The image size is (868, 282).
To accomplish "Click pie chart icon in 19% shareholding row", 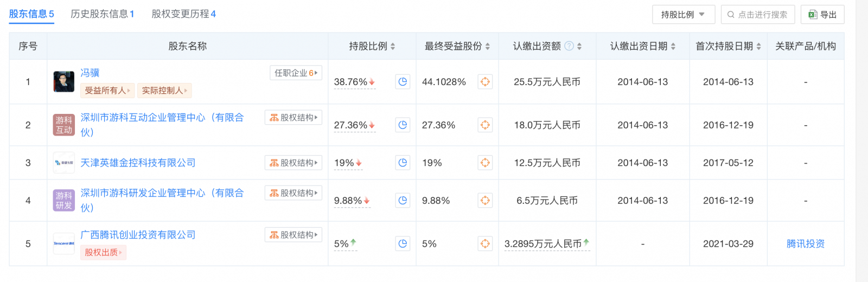I will 403,163.
